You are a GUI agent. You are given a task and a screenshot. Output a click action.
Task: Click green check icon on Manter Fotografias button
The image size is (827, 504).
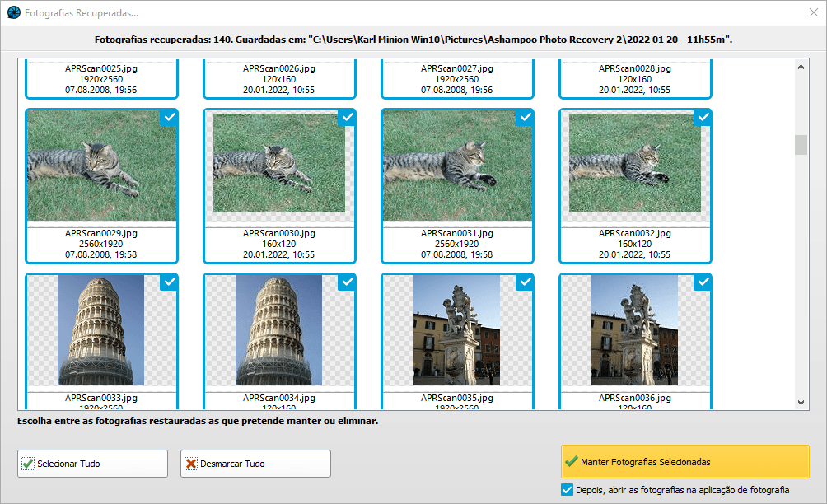coord(571,462)
